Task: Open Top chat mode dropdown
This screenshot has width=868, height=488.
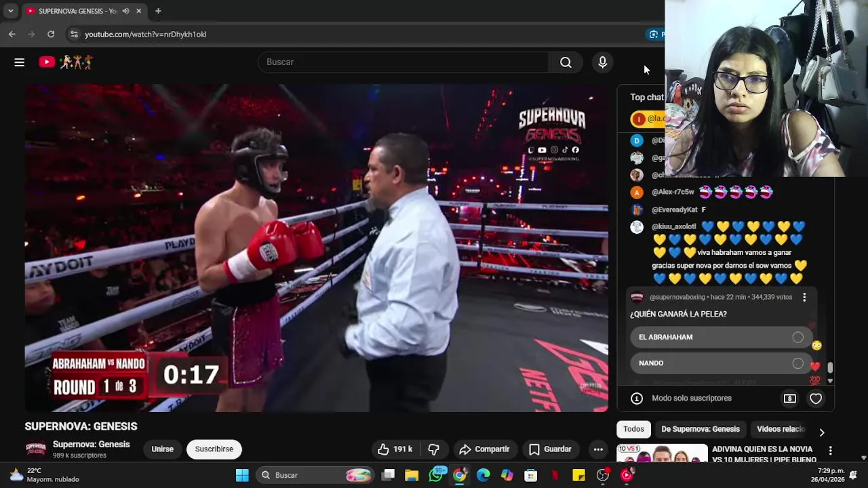Action: click(x=646, y=97)
